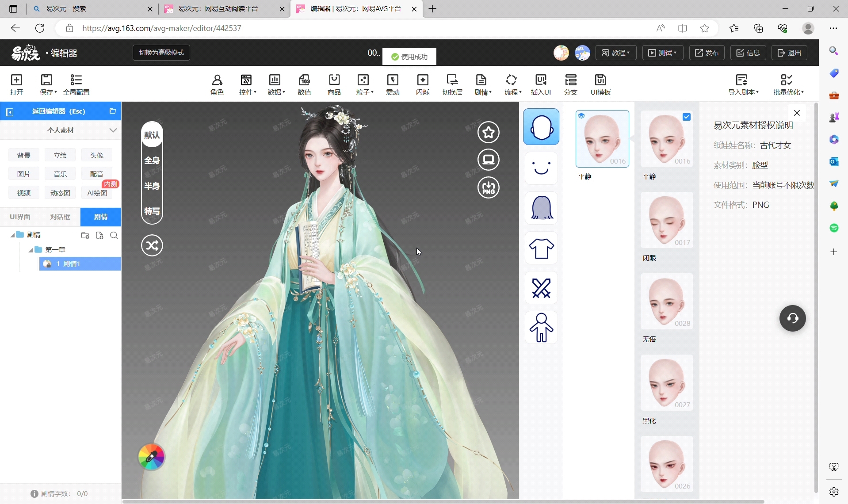The image size is (848, 504).
Task: Export character as PNG icon
Action: (489, 187)
